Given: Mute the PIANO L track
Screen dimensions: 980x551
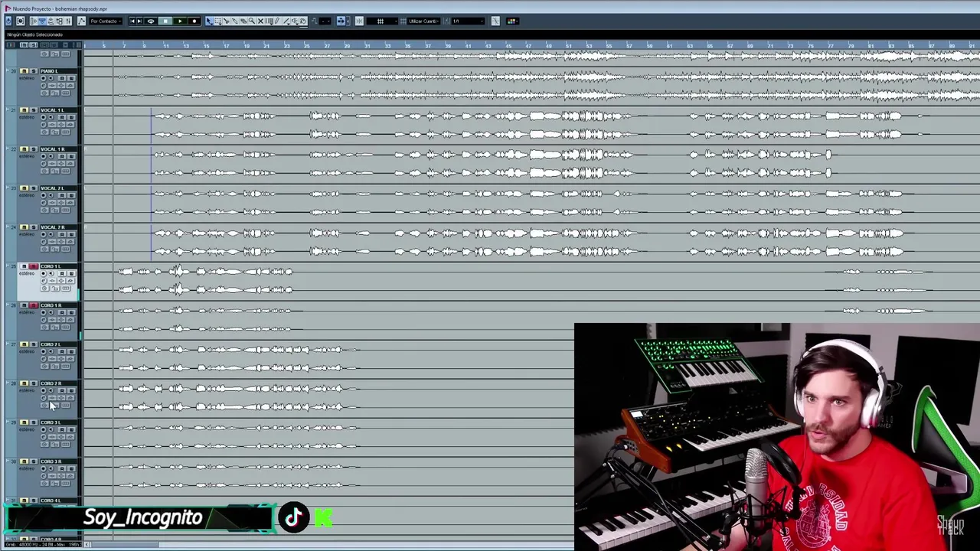Looking at the screenshot, I should 24,71.
